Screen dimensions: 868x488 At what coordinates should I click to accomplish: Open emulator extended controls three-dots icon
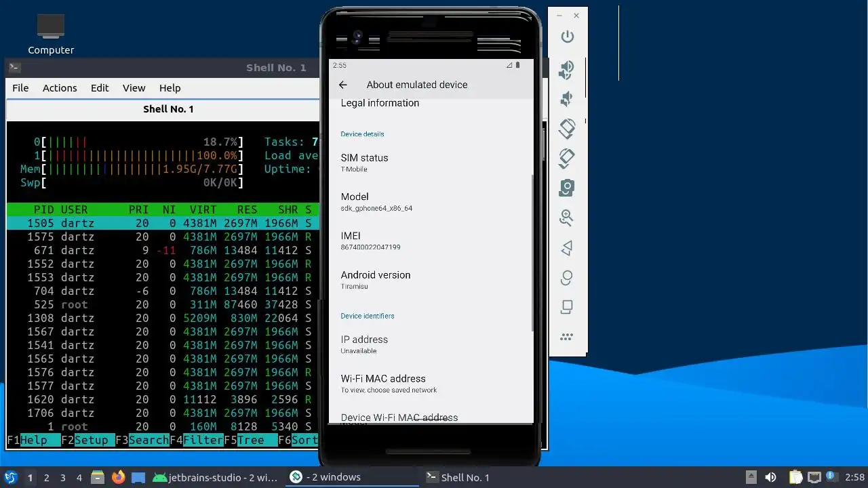click(x=567, y=336)
